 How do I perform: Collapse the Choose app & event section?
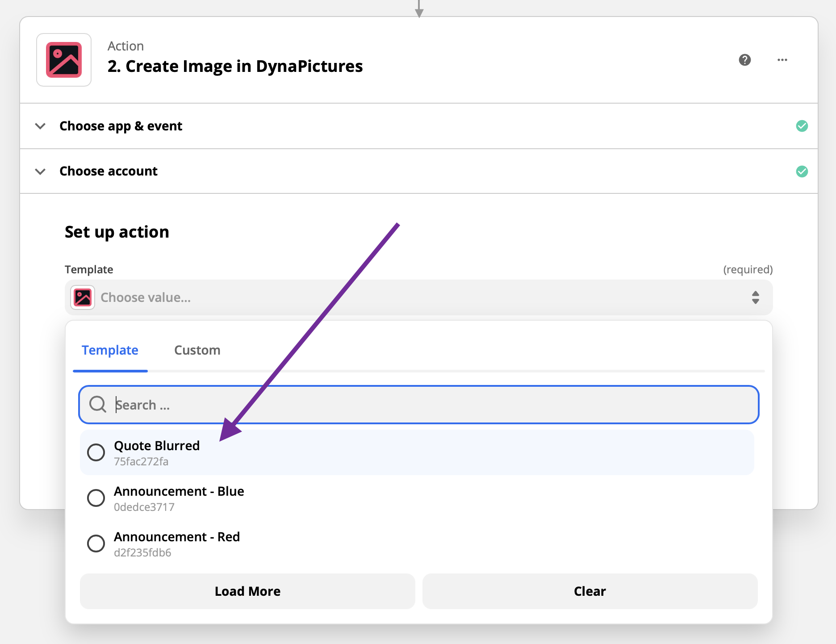click(x=40, y=126)
